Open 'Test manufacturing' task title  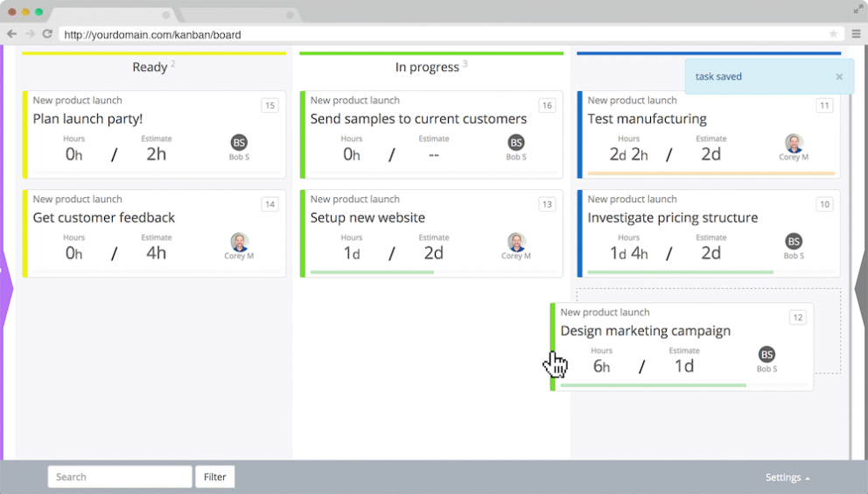[x=647, y=118]
